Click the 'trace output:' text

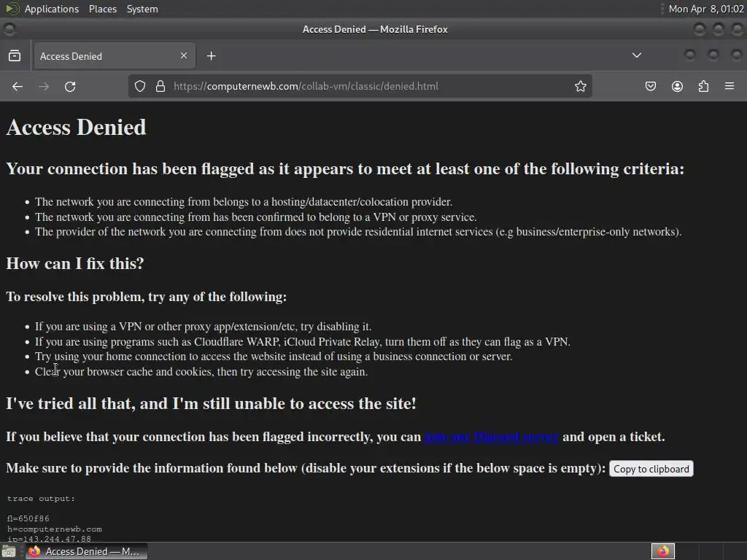click(x=41, y=499)
